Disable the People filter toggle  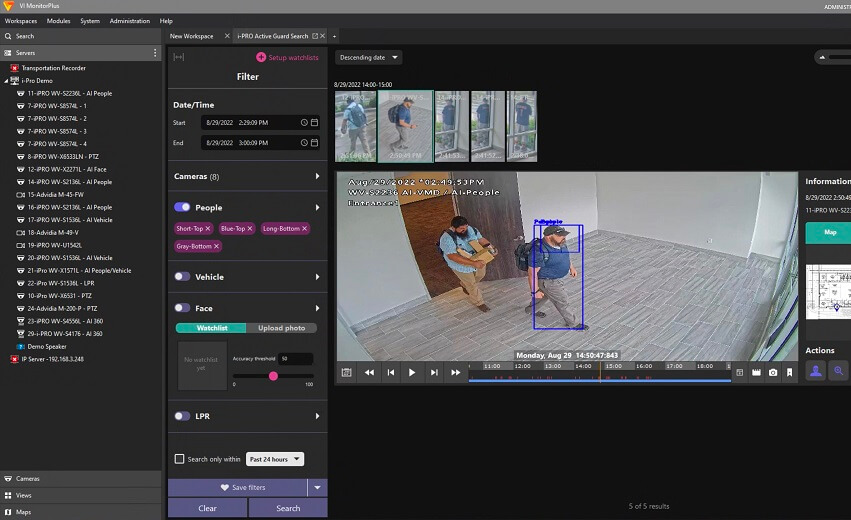coord(182,207)
